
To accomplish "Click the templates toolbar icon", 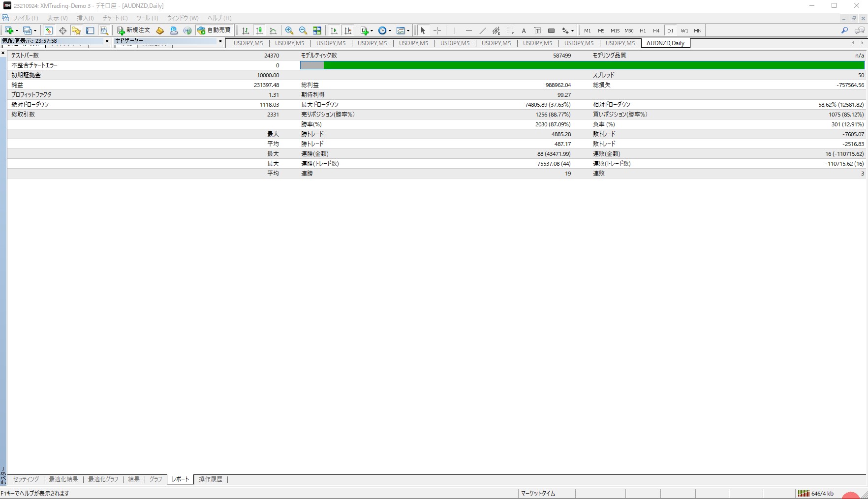I will (x=401, y=30).
